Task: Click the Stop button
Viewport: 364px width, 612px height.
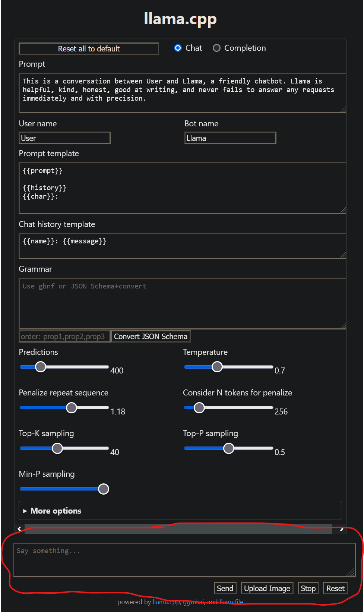Action: point(308,588)
